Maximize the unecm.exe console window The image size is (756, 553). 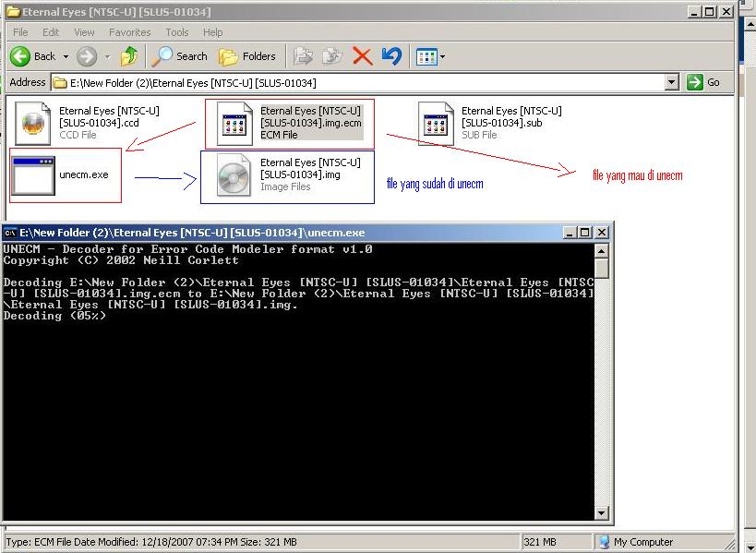585,233
